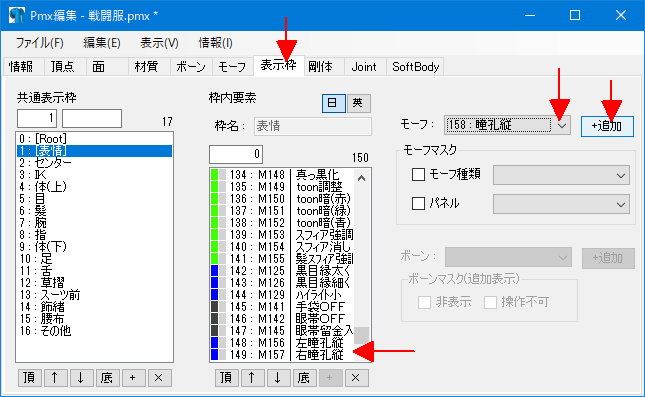Select 3 : IK in frame list
The height and width of the screenshot is (397, 645).
94,175
